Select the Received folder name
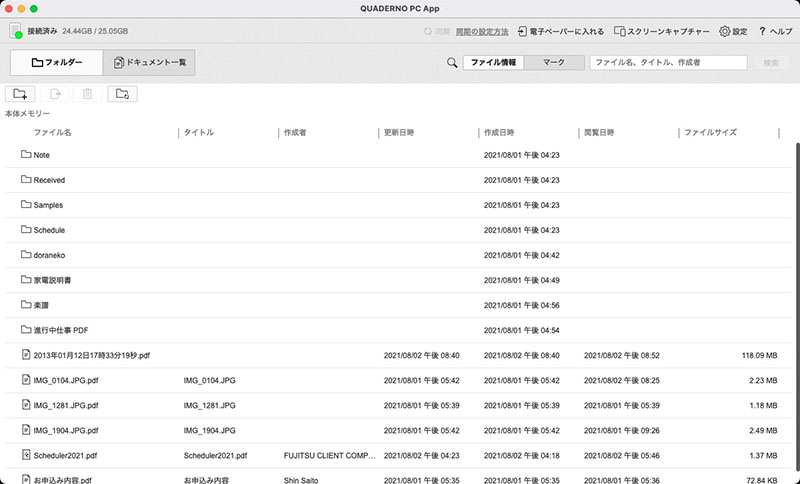This screenshot has height=484, width=800. click(x=49, y=180)
